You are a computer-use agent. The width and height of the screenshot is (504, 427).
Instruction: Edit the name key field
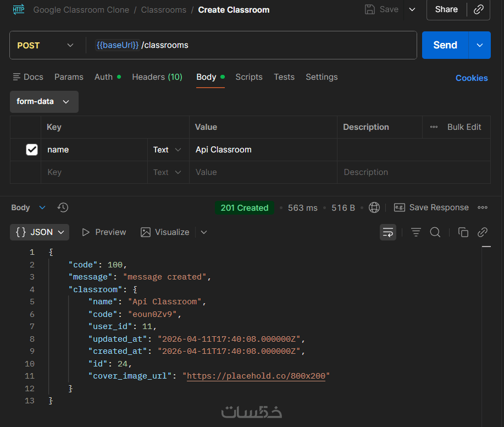tap(94, 150)
